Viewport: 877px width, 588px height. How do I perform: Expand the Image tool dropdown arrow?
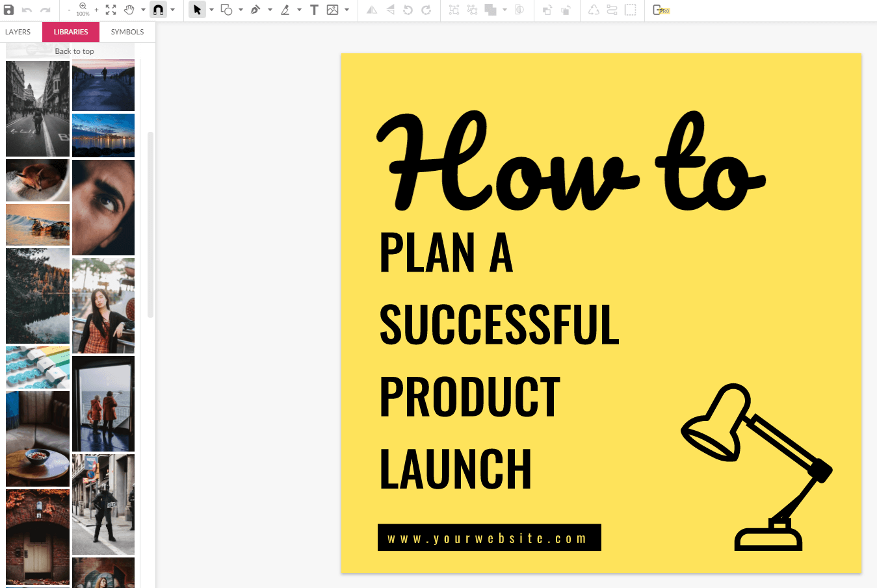[347, 10]
